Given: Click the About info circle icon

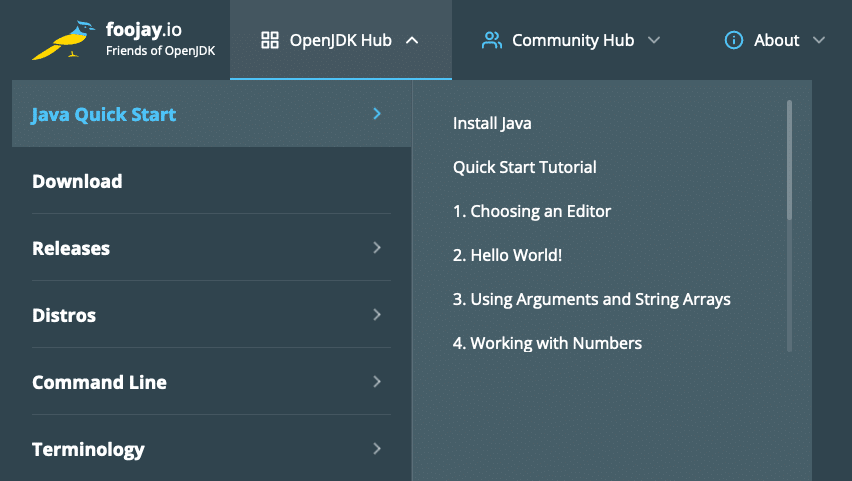Looking at the screenshot, I should pos(734,40).
